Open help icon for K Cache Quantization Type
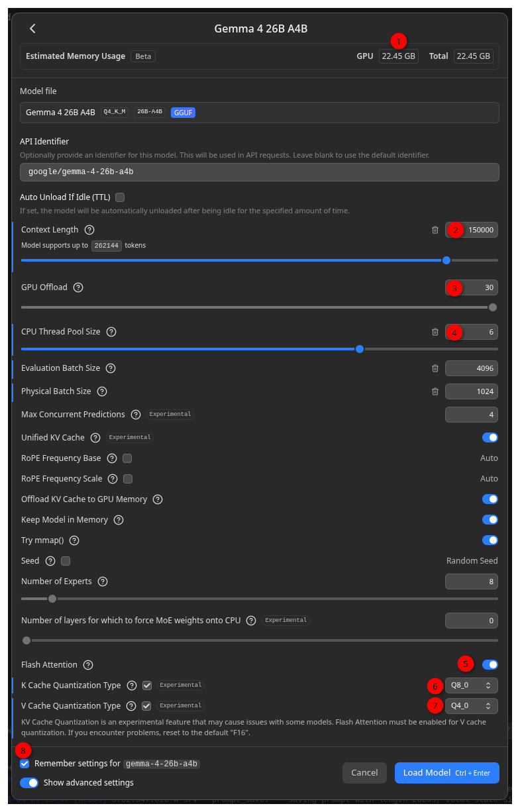The width and height of the screenshot is (520, 812). [132, 685]
